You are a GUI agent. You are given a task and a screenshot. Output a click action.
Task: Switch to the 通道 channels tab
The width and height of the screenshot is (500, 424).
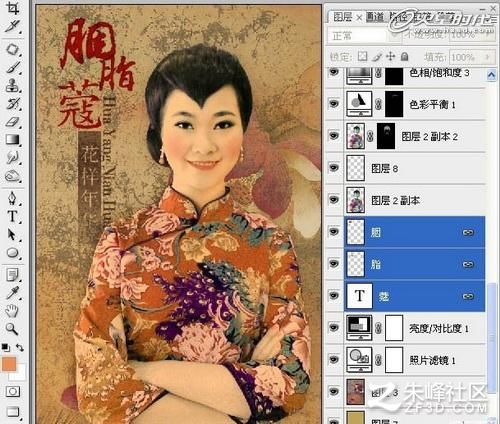375,17
